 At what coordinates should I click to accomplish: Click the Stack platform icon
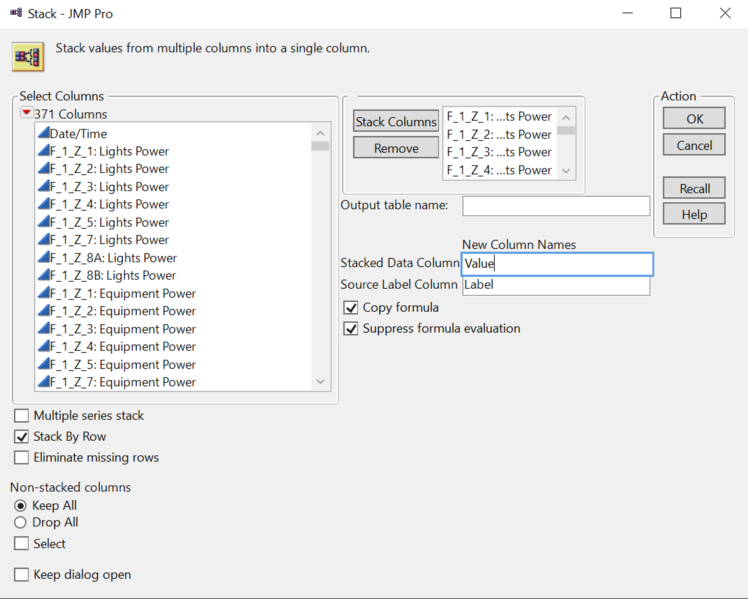click(28, 57)
